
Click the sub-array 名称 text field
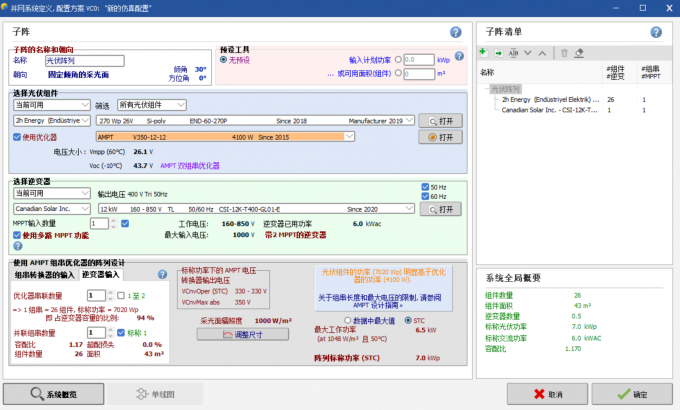(x=85, y=61)
